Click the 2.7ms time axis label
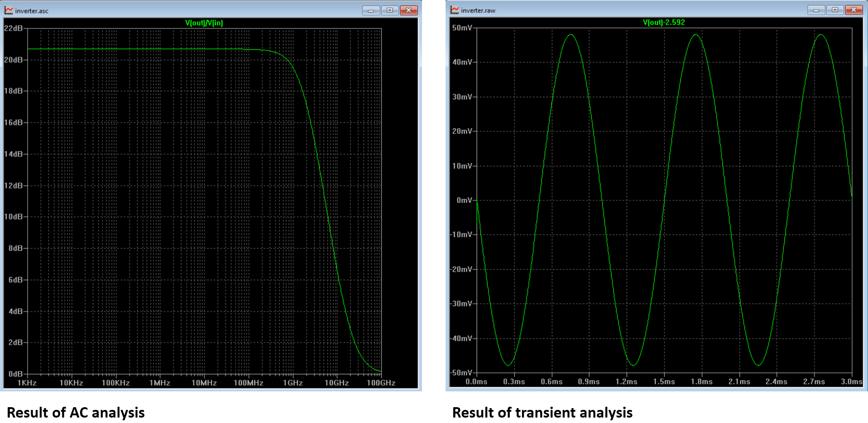 pos(814,381)
